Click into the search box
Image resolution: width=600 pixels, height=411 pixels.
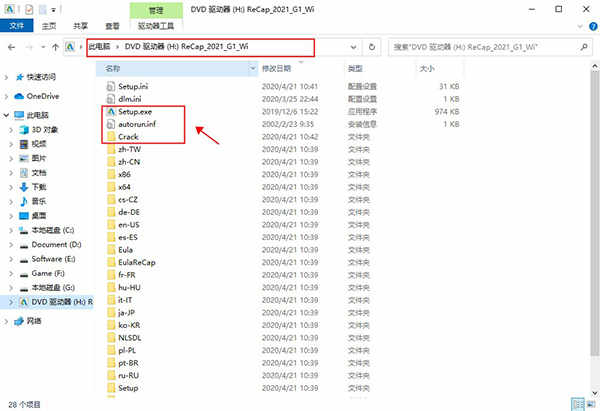point(484,47)
